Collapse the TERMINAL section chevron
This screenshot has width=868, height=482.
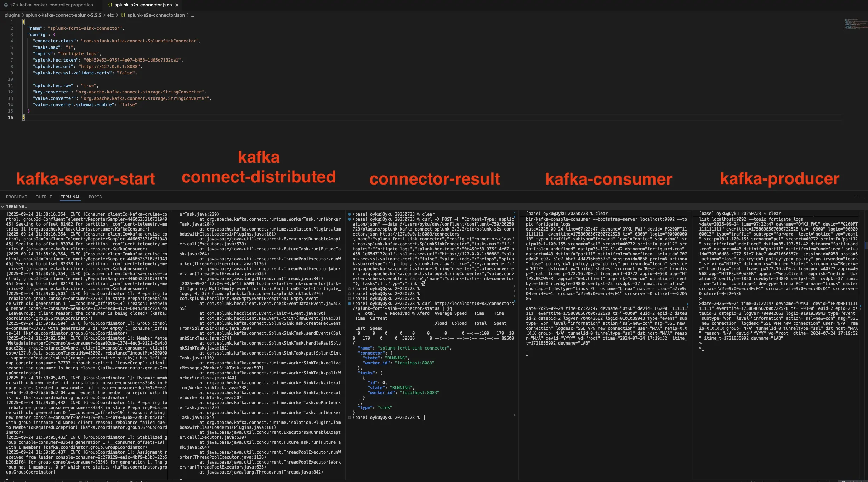point(3,206)
